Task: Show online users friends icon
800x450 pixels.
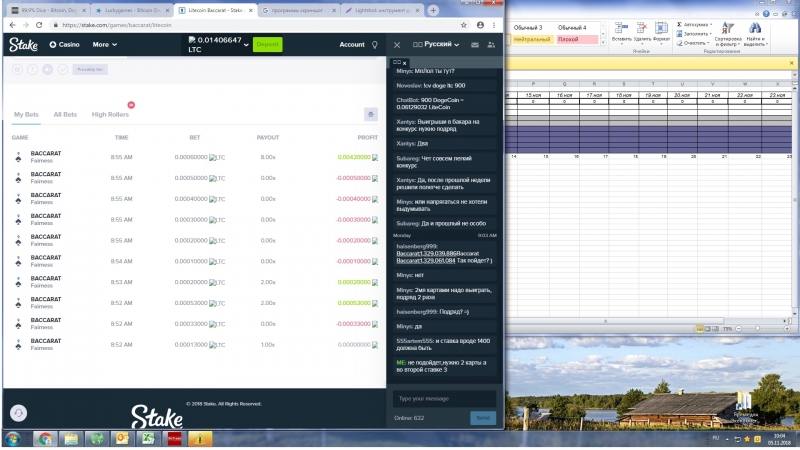Action: coord(491,45)
